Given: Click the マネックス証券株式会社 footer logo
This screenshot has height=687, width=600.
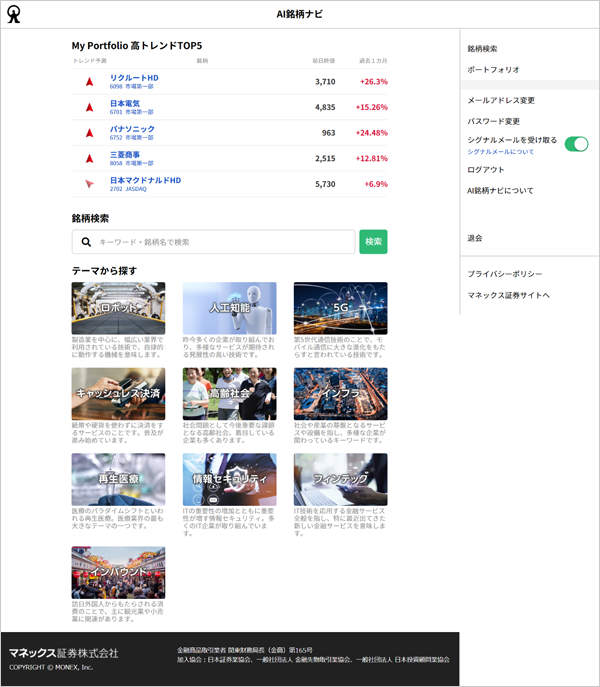Looking at the screenshot, I should (x=64, y=653).
